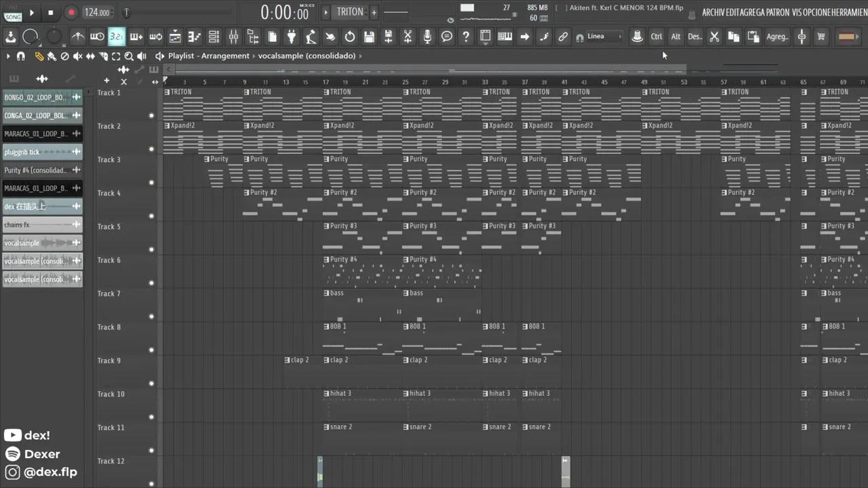868x488 pixels.
Task: Arm the record button
Action: pos(71,12)
